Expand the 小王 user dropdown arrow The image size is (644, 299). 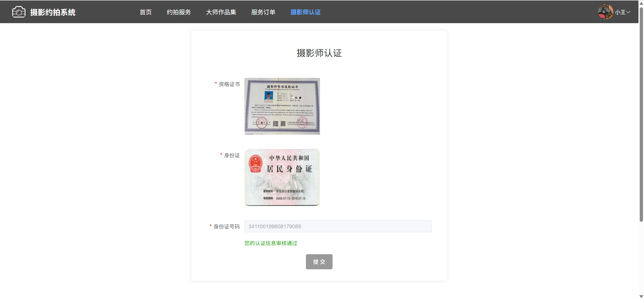pyautogui.click(x=628, y=12)
